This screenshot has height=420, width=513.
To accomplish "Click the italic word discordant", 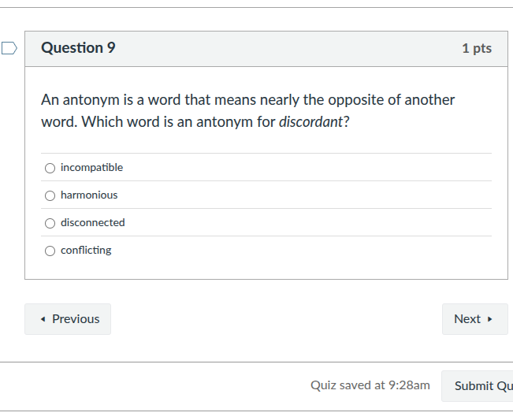I will point(310,123).
